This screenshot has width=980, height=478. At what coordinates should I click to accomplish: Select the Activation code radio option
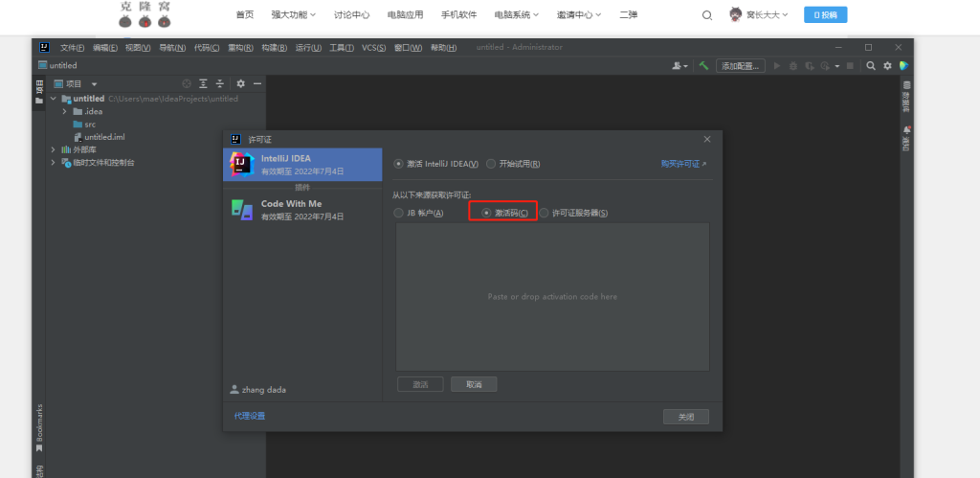pos(486,213)
